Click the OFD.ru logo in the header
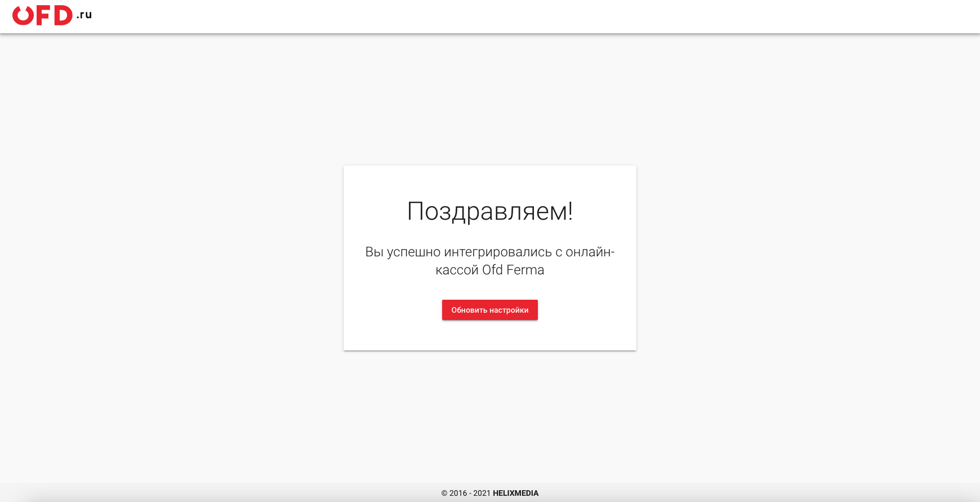The width and height of the screenshot is (980, 502). 52,15
